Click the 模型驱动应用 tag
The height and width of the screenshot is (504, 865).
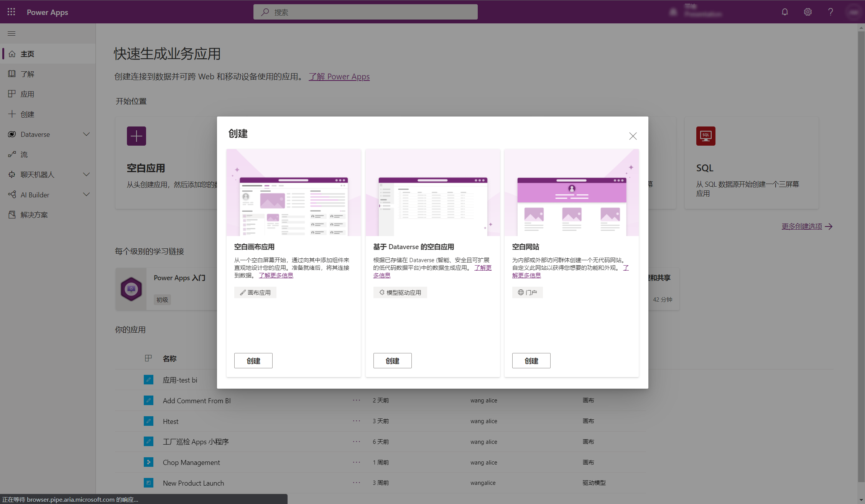tap(400, 292)
